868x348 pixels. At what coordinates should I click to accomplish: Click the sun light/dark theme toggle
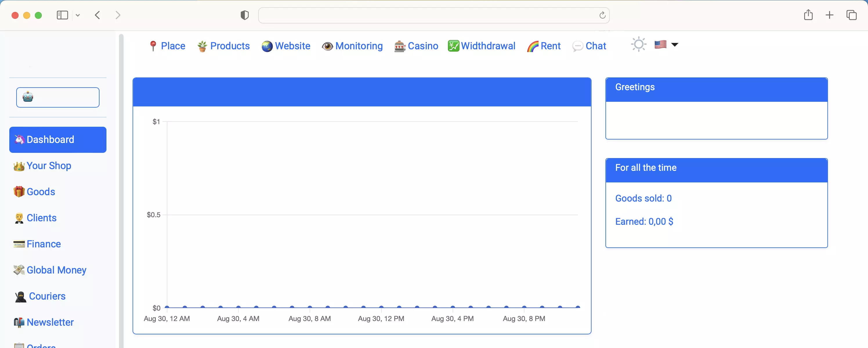tap(638, 44)
